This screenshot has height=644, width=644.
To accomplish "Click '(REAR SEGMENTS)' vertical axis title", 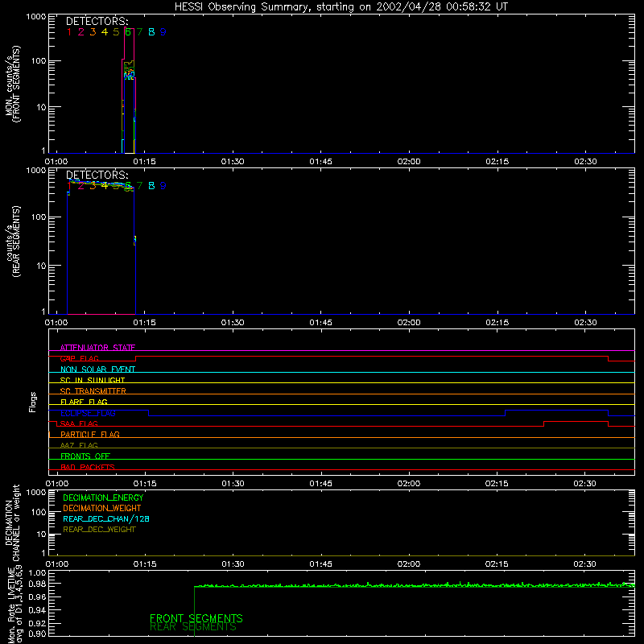I will pyautogui.click(x=16, y=242).
